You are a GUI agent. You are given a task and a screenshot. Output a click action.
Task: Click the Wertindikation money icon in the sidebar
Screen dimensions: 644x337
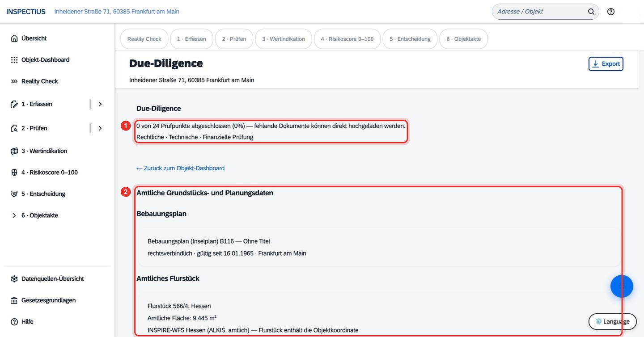click(14, 151)
